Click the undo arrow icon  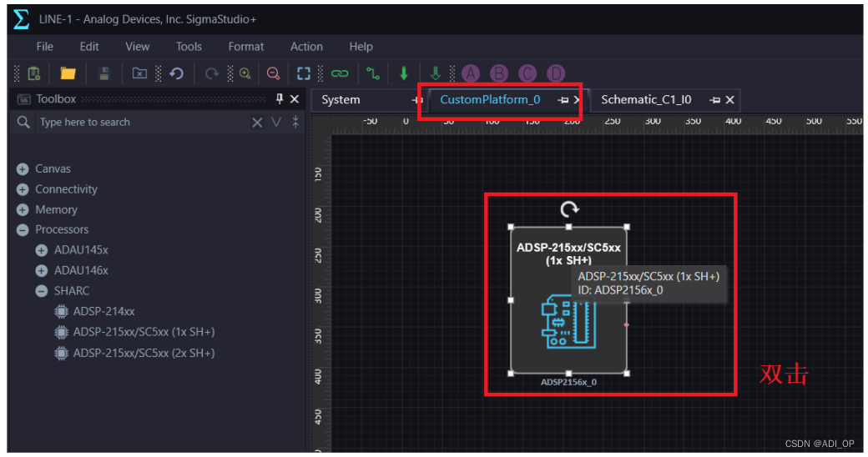click(177, 73)
